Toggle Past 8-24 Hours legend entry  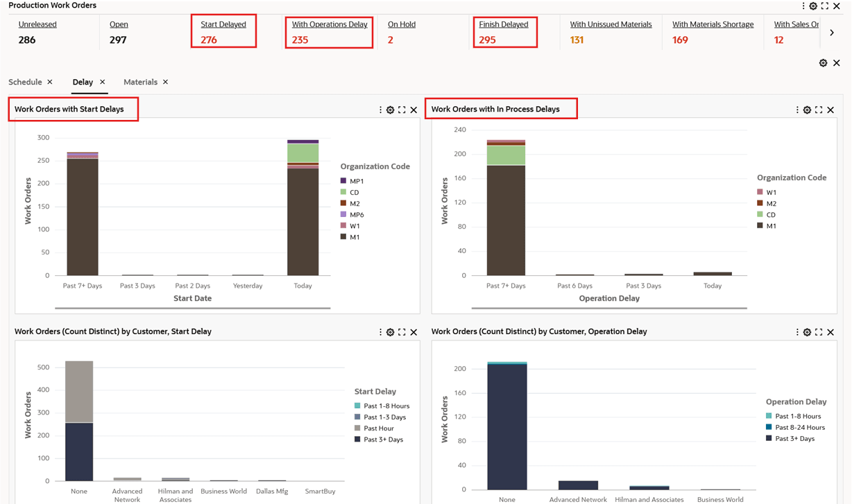coord(795,427)
